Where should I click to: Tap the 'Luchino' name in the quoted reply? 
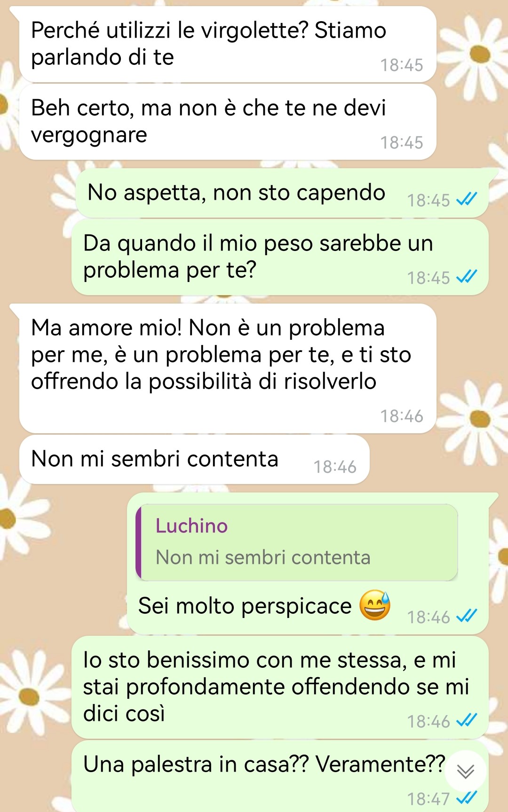(191, 526)
